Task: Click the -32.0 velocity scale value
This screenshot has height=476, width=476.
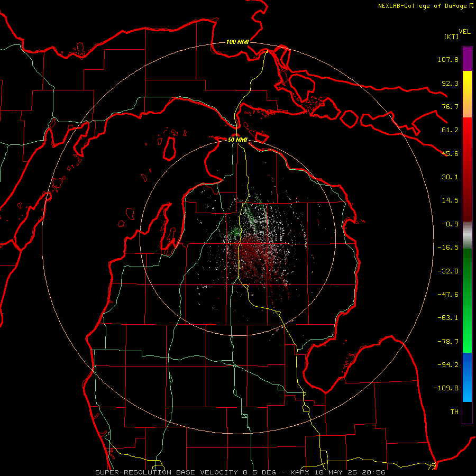Action: pos(448,271)
